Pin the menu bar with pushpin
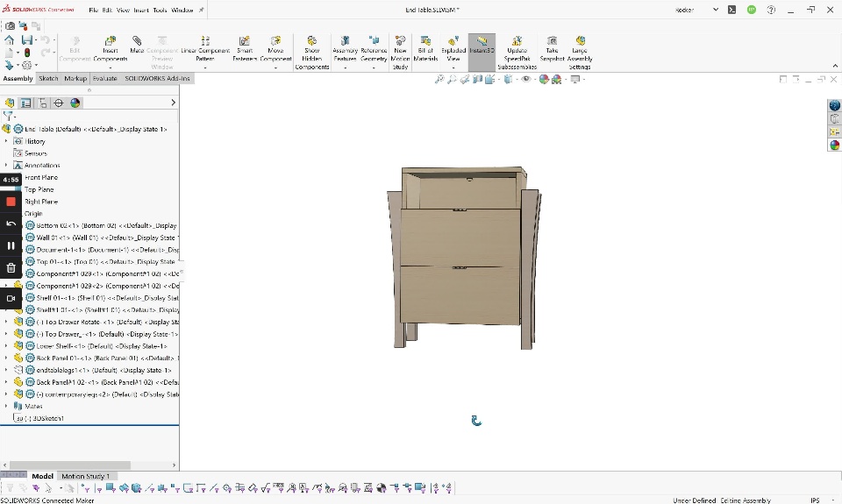This screenshot has height=504, width=842. (202, 10)
